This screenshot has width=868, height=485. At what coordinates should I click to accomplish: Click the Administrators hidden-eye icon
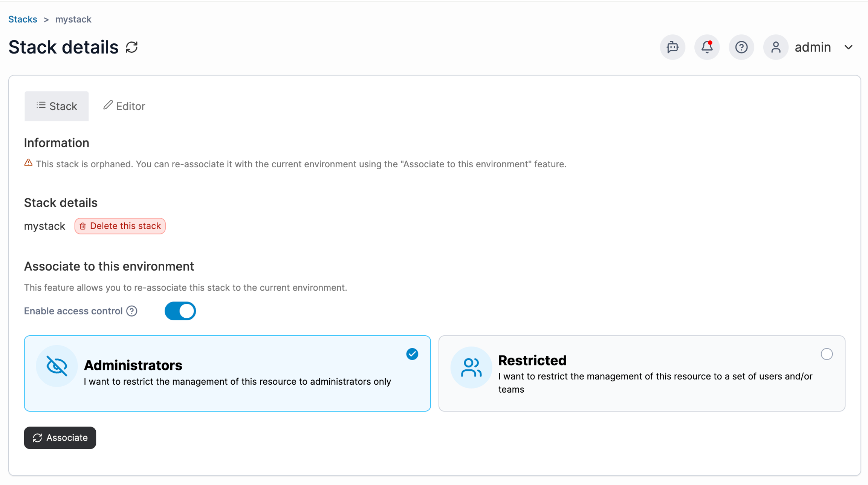(x=57, y=366)
